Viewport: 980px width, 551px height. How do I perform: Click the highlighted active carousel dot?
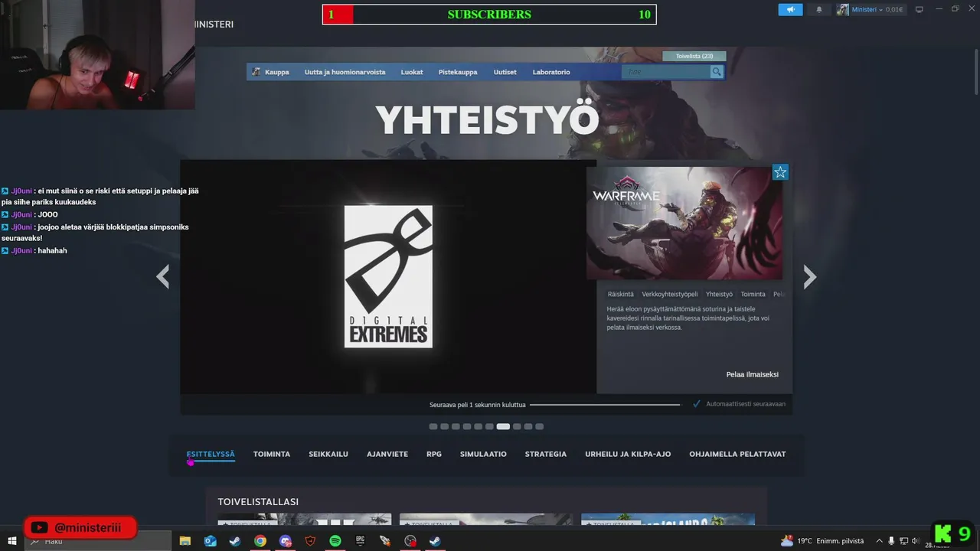coord(503,427)
